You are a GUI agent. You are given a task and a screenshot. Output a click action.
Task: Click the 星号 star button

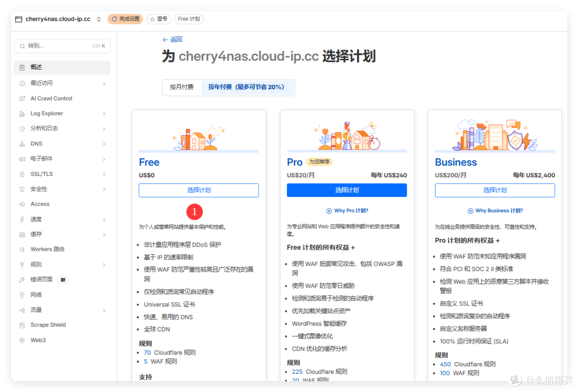point(159,19)
